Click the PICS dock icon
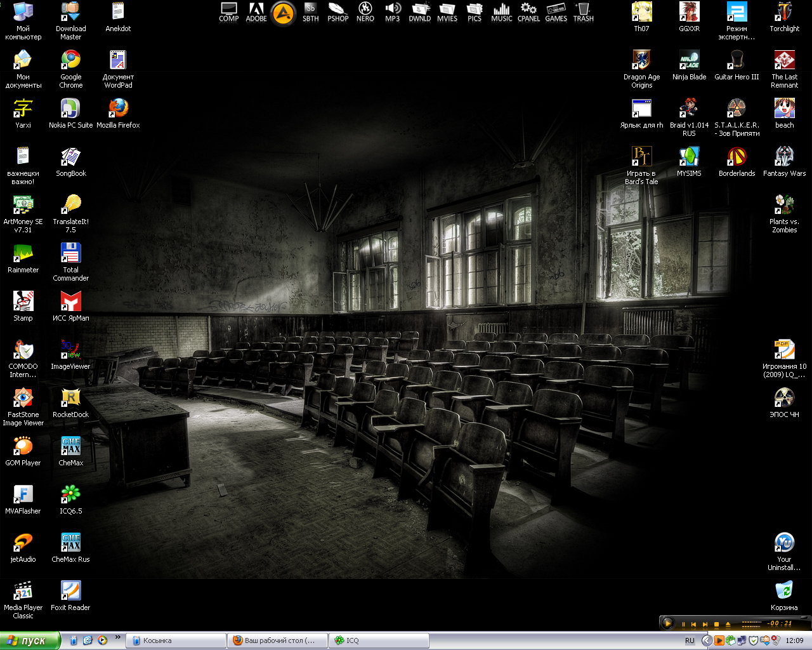The width and height of the screenshot is (812, 650). (x=475, y=12)
